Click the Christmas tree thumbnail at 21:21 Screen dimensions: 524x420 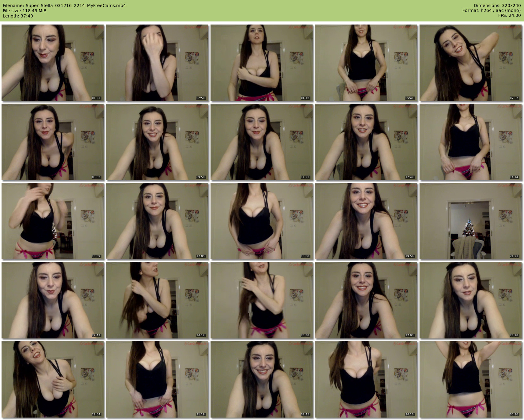[471, 221]
